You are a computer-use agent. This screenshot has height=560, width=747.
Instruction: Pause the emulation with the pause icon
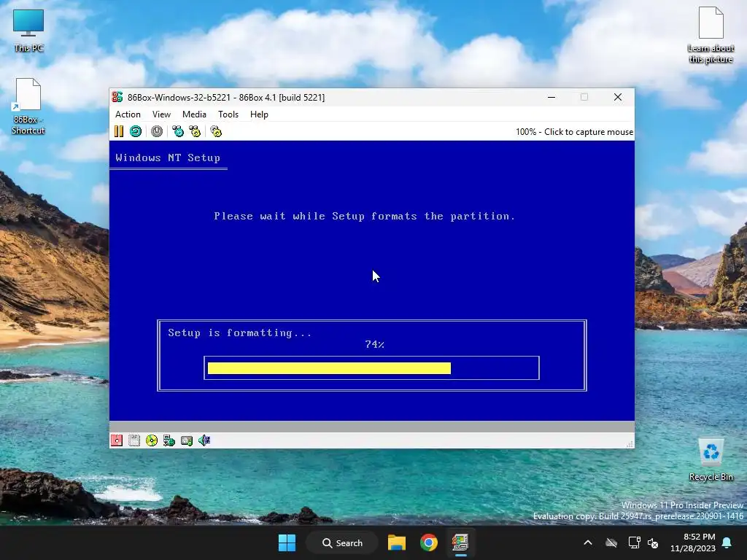point(119,131)
